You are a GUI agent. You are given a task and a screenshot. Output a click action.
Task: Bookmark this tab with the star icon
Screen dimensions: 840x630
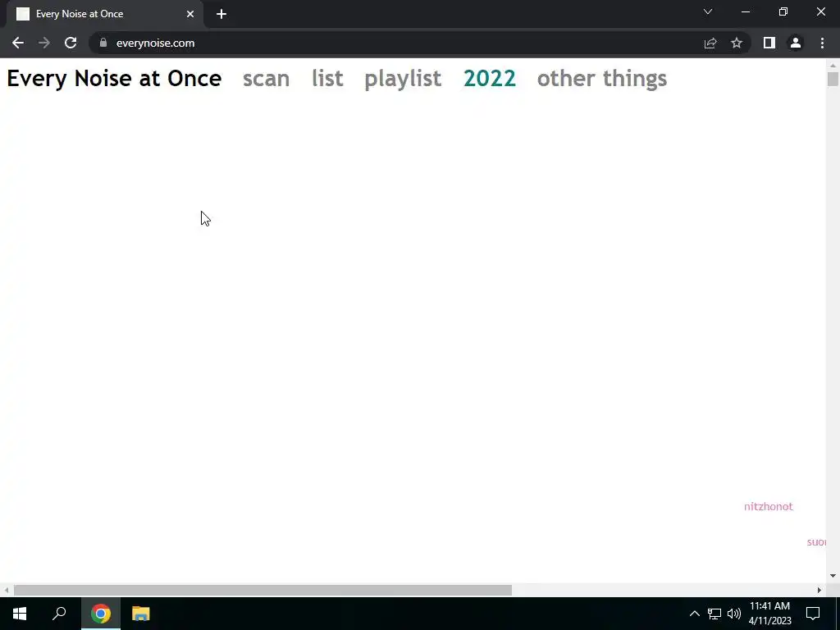[737, 43]
